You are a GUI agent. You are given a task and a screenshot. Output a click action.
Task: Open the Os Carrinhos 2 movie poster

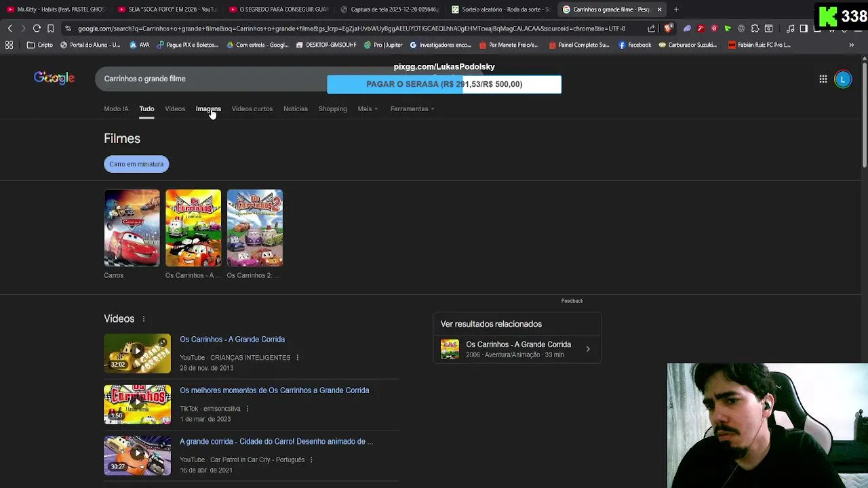(x=255, y=228)
